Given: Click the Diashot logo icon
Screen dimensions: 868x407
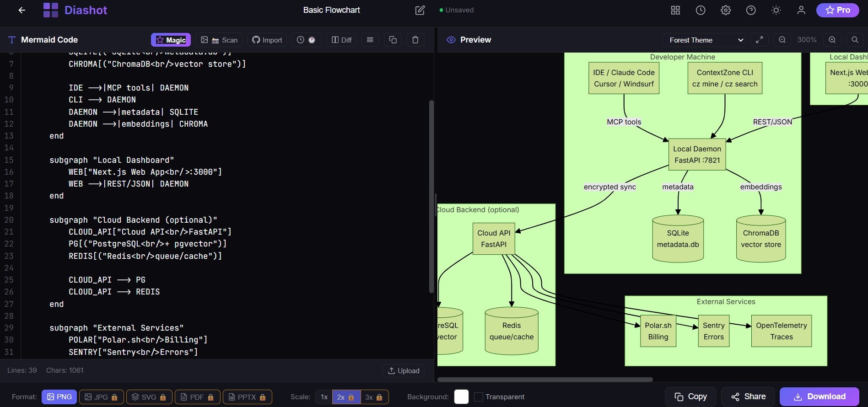Looking at the screenshot, I should pyautogui.click(x=50, y=10).
